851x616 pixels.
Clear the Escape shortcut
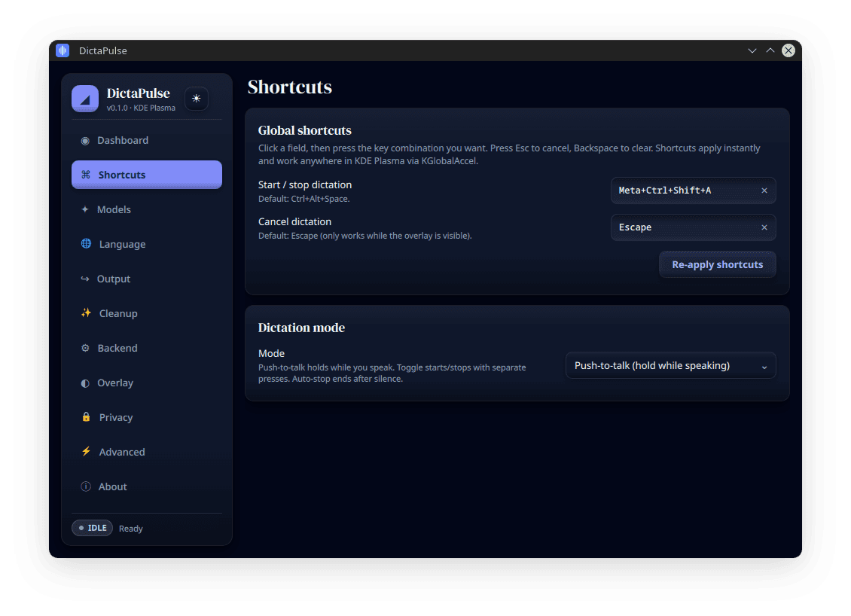pos(764,227)
